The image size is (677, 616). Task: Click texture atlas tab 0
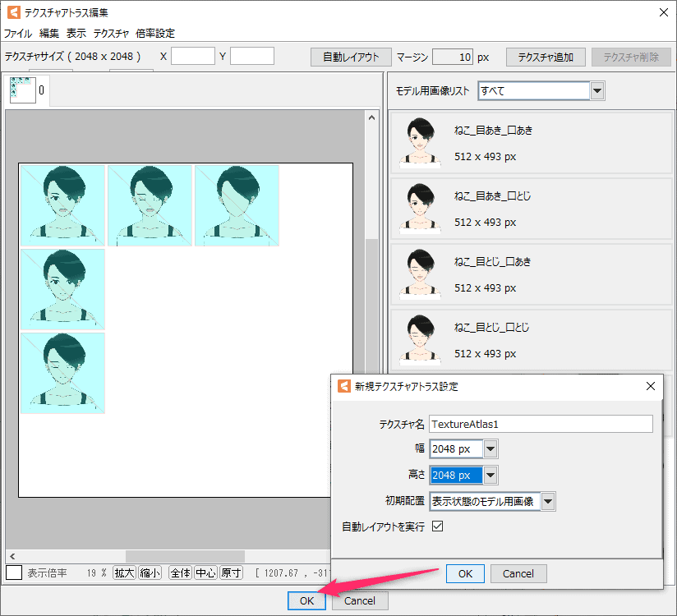(28, 90)
